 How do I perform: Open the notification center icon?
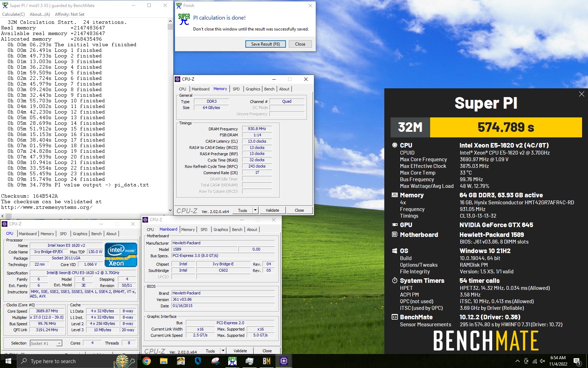[x=577, y=361]
